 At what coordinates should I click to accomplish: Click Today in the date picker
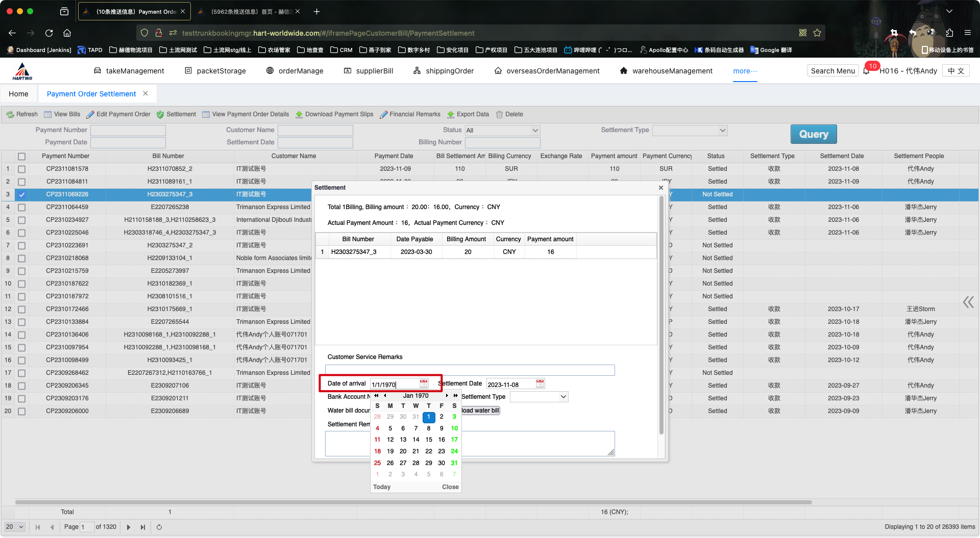[382, 487]
